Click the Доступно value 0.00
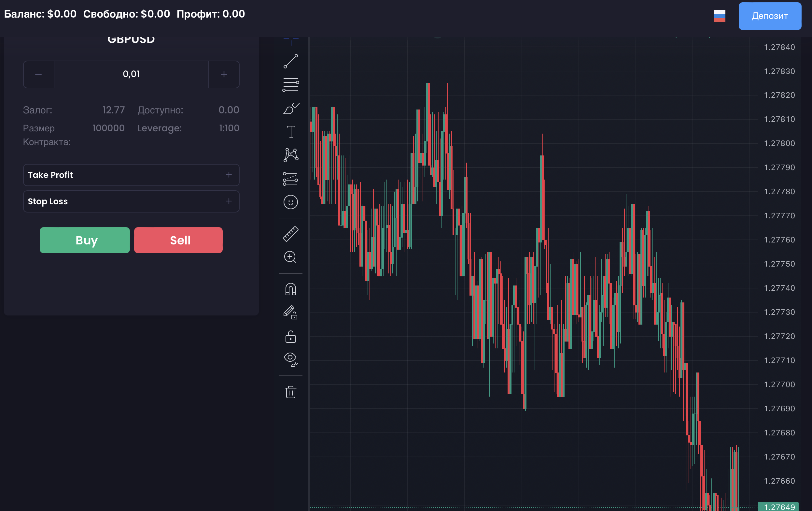Screen dimensions: 812x511 [x=229, y=110]
